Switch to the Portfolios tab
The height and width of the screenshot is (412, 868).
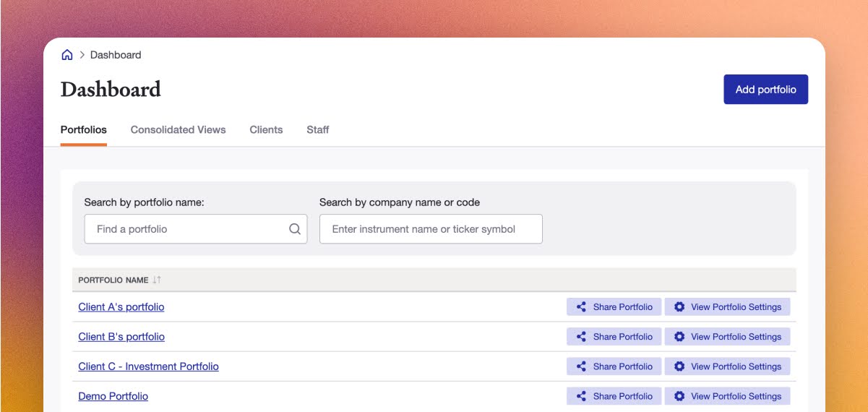tap(84, 130)
